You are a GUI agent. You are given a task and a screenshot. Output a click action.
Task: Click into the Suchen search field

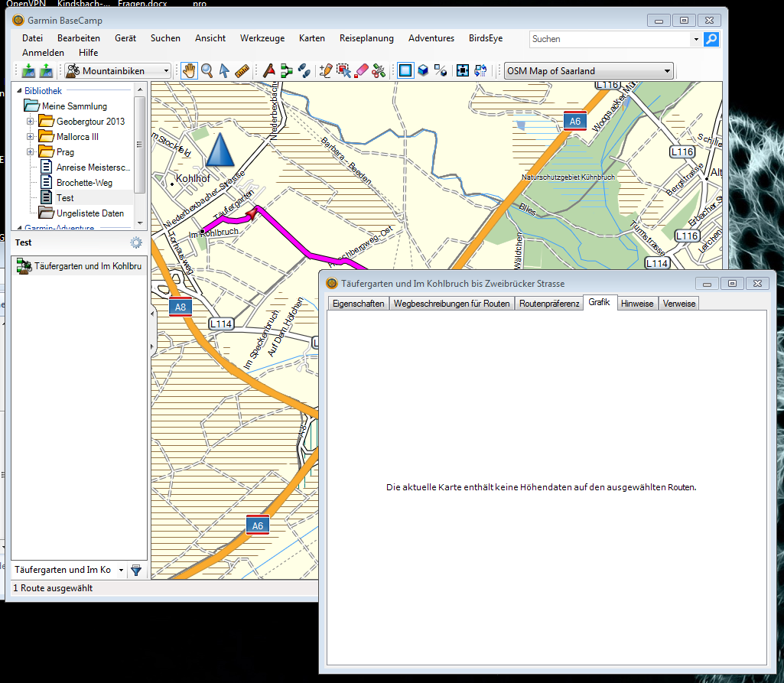tap(610, 39)
